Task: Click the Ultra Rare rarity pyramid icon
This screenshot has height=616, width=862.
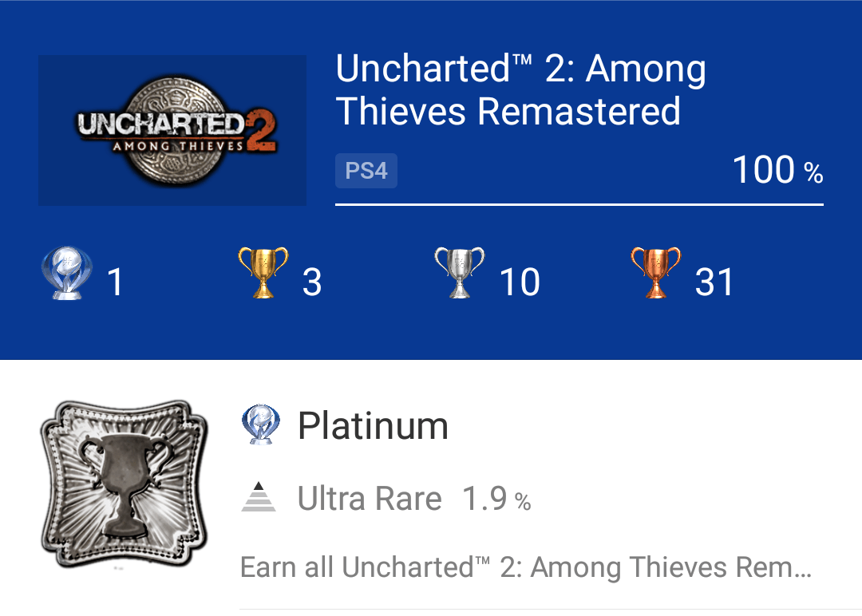Action: click(x=259, y=497)
